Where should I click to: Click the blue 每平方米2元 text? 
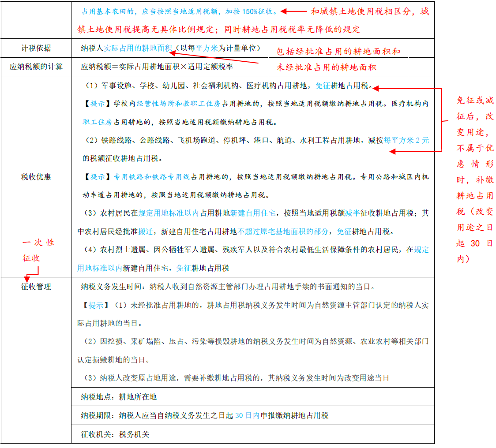[x=406, y=140]
